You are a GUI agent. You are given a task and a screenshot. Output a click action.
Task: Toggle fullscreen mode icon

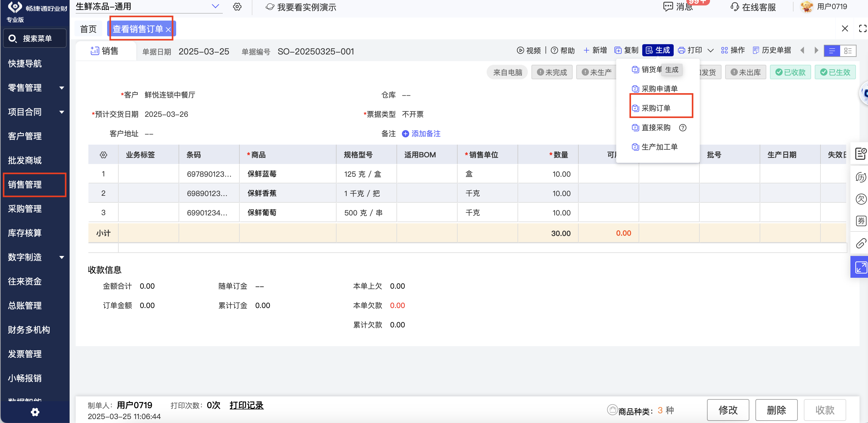[x=863, y=29]
